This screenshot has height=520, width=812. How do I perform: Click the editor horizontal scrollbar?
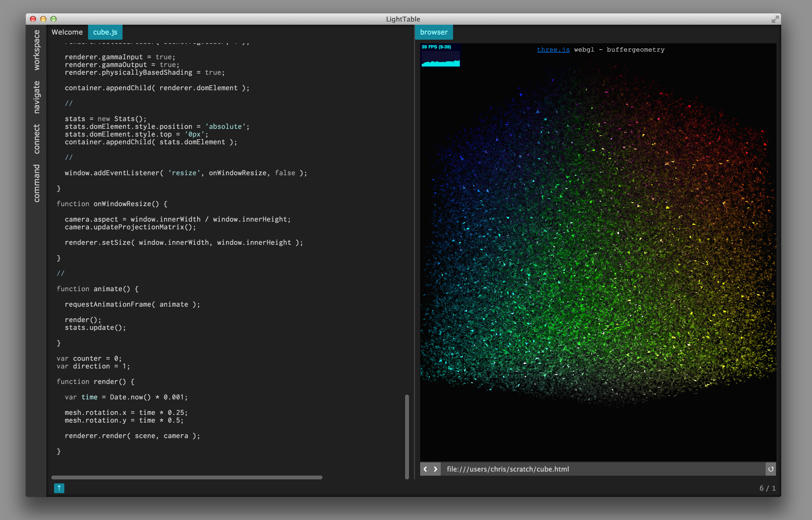coord(187,477)
